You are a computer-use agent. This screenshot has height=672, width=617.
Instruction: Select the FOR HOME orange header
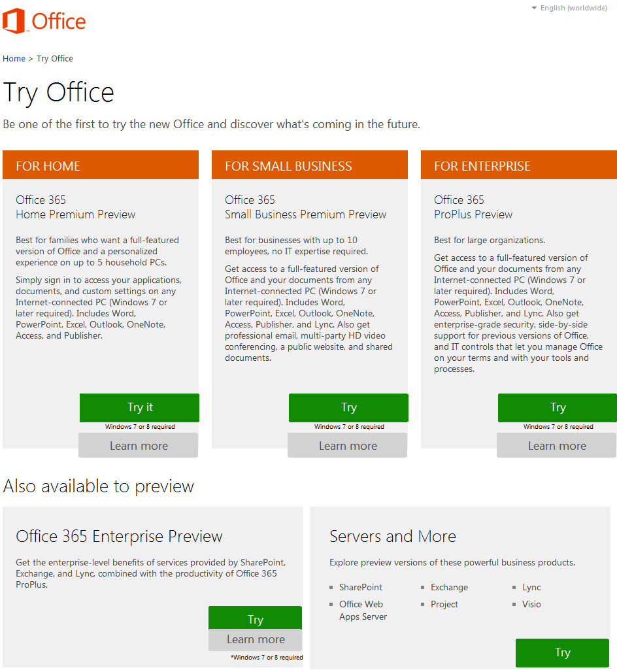[x=101, y=165]
